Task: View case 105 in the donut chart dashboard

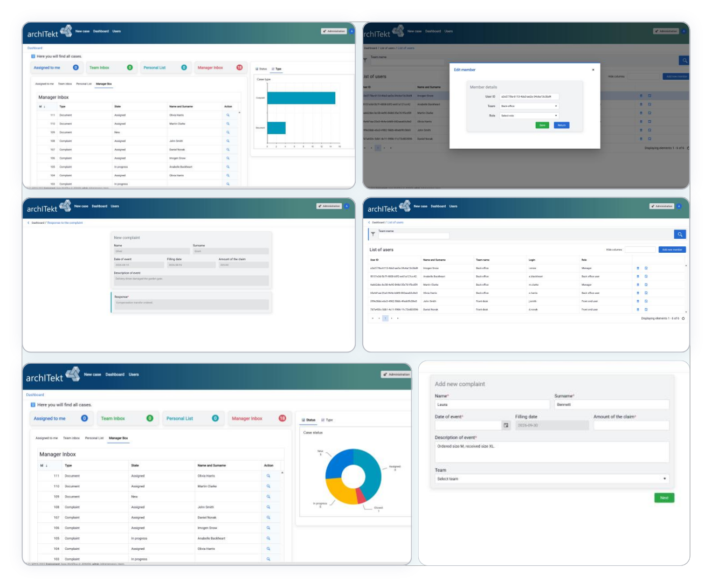Action: click(268, 538)
